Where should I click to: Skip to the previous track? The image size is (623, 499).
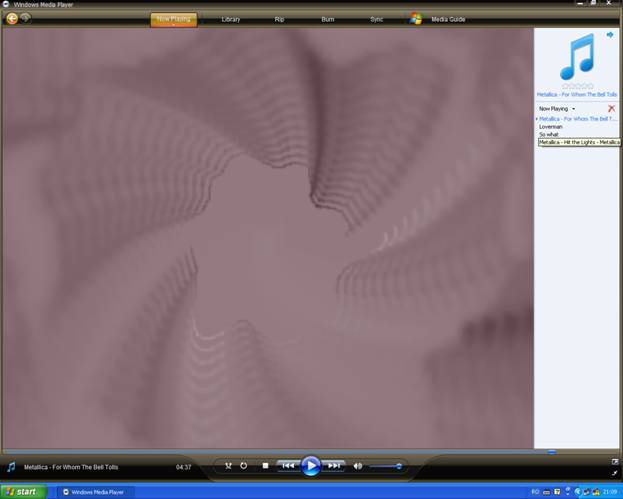(288, 466)
